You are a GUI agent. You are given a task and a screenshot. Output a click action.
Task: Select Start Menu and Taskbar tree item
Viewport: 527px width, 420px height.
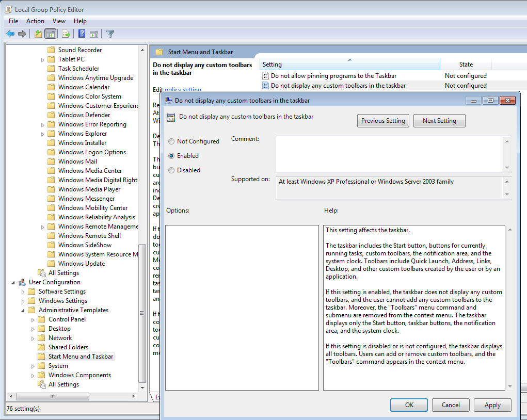(x=81, y=356)
